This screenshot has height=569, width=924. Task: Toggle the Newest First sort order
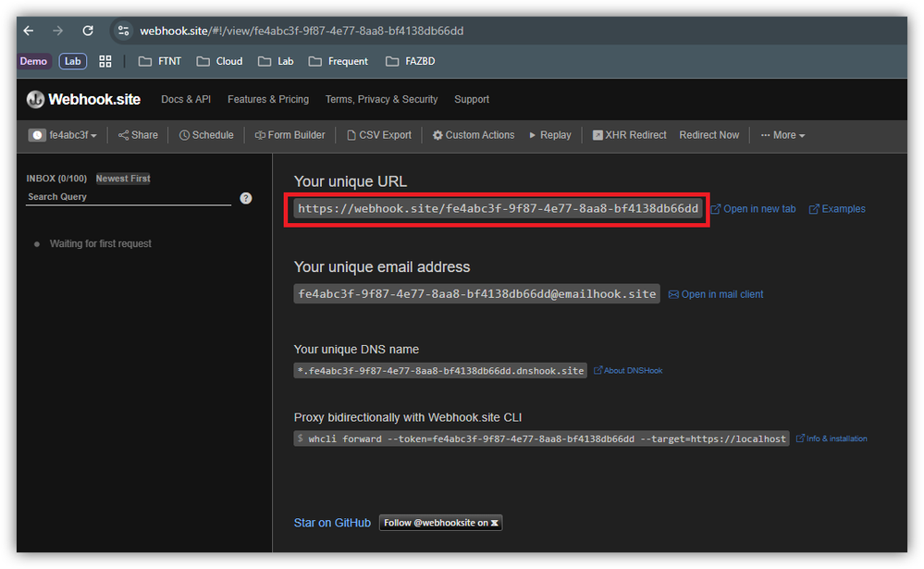(123, 178)
